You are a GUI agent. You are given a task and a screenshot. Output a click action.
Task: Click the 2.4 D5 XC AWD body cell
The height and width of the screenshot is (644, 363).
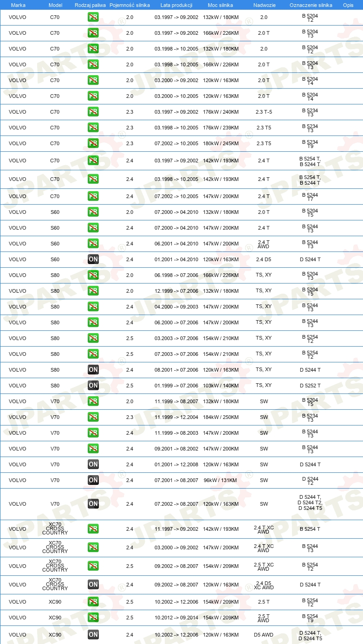coord(264,585)
